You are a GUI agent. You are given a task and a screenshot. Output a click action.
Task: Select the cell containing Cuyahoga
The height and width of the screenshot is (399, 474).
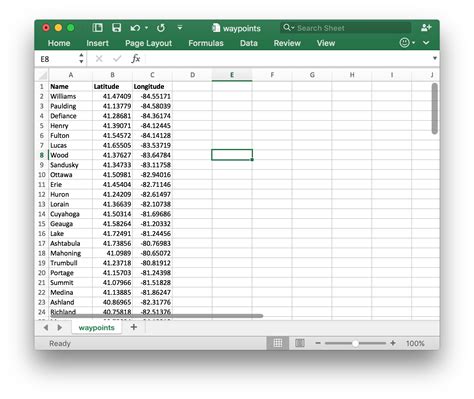[x=71, y=214]
